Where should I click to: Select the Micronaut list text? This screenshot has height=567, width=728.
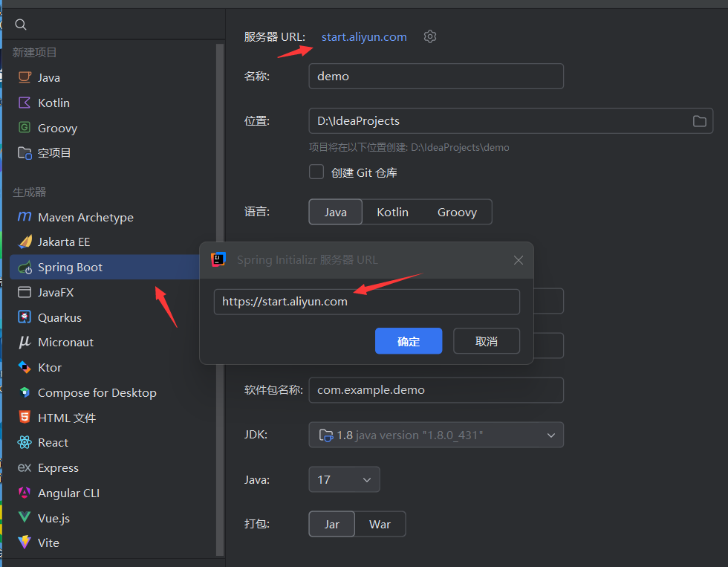coord(65,343)
